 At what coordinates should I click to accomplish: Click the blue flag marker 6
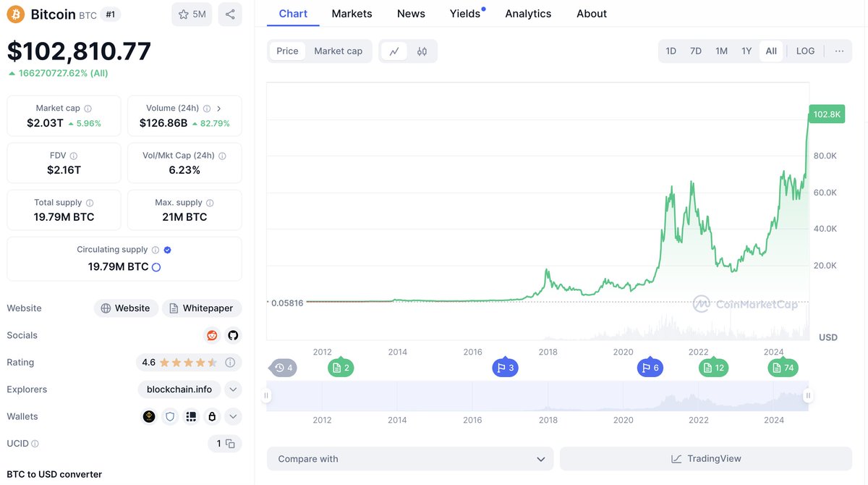649,368
